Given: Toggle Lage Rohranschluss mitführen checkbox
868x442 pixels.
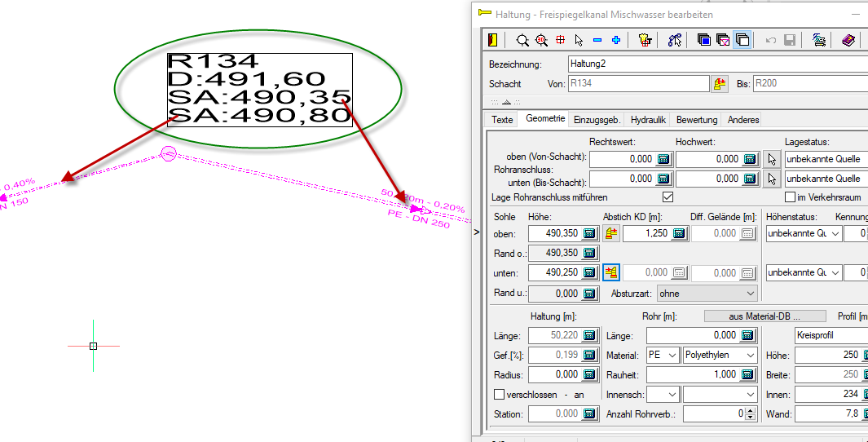Looking at the screenshot, I should (668, 197).
